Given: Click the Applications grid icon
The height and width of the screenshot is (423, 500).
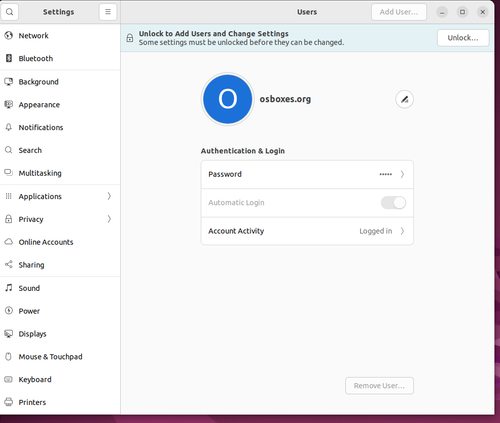Looking at the screenshot, I should pos(9,196).
